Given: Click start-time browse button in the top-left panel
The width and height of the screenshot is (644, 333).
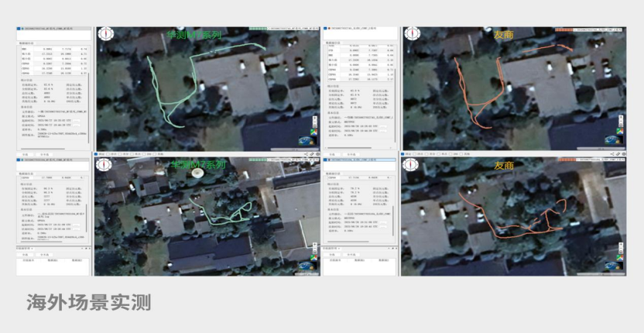Looking at the screenshot, I should tap(77, 121).
